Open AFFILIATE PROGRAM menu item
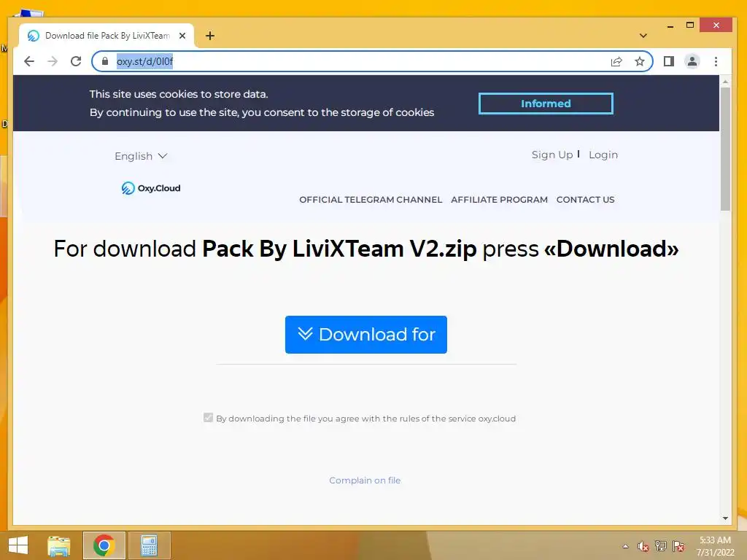This screenshot has width=747, height=560. coord(499,200)
